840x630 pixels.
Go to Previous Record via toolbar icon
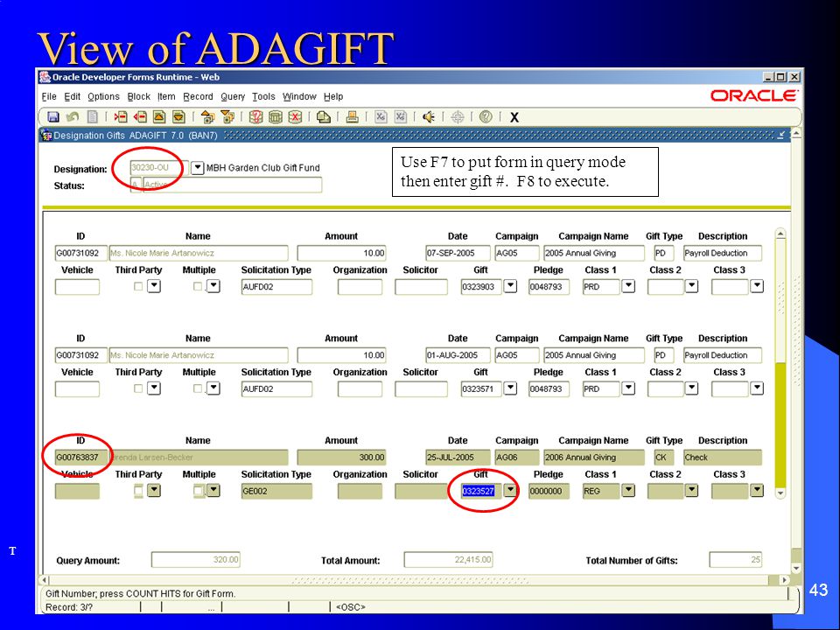coord(159,116)
